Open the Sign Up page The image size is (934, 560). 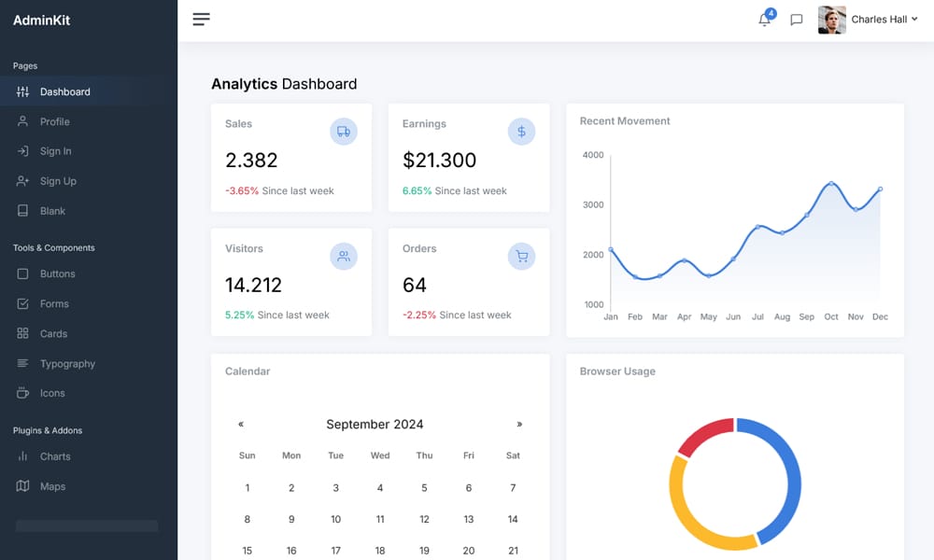(x=56, y=181)
